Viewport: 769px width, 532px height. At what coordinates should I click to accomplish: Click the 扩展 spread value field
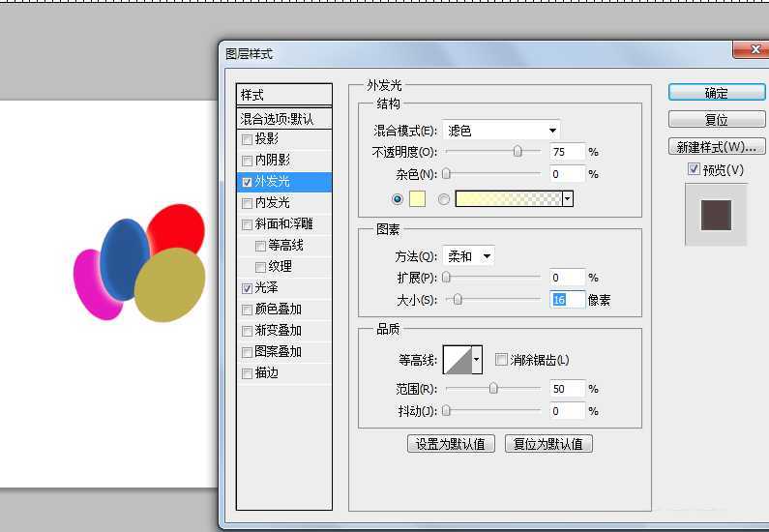[568, 278]
